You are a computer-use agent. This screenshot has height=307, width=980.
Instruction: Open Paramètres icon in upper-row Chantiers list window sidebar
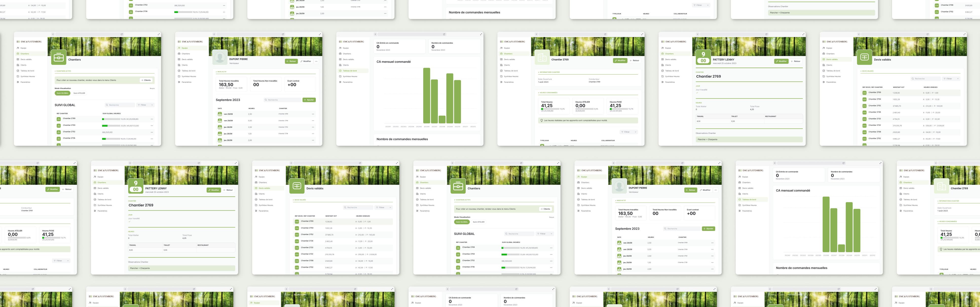[x=18, y=82]
